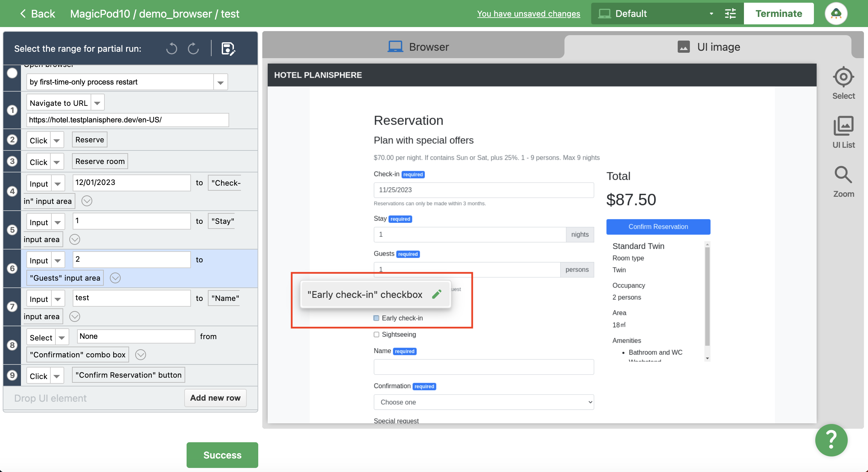
Task: Open the user avatar menu
Action: 836,14
